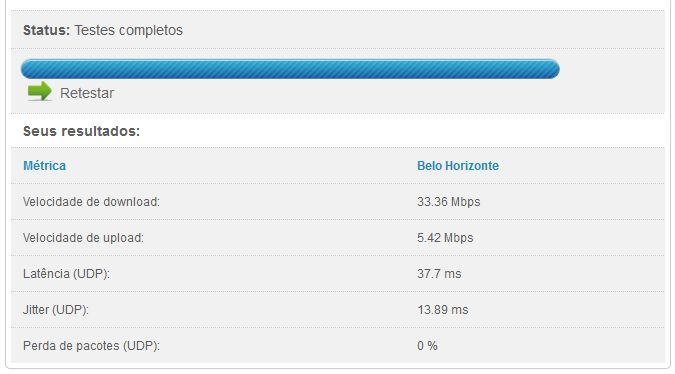
Task: Click the green Retestar arrow icon
Action: click(x=39, y=91)
